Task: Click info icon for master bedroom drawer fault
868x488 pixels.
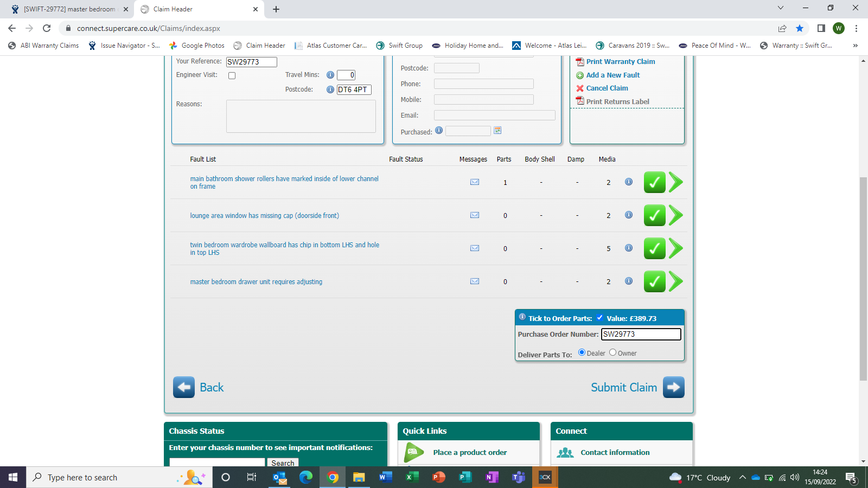Action: pyautogui.click(x=629, y=281)
